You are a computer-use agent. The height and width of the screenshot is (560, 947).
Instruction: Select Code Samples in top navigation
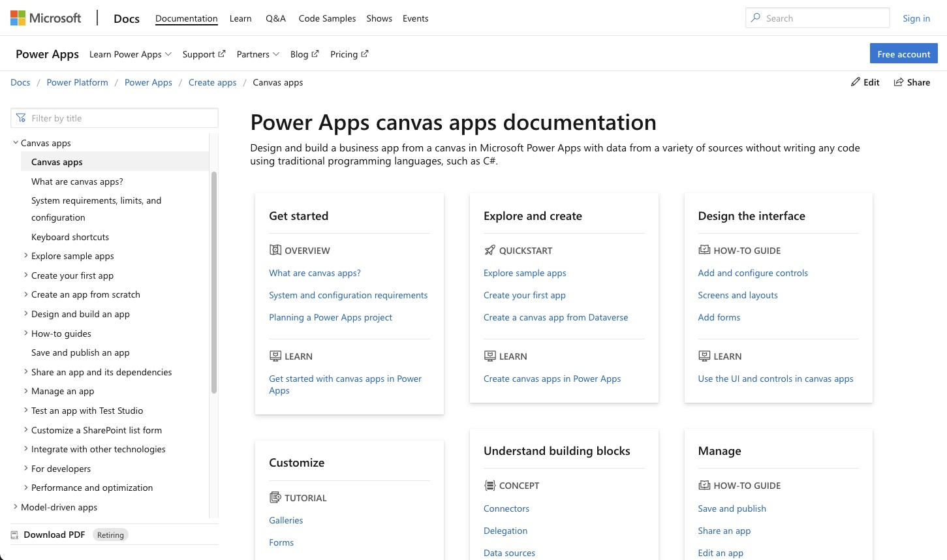[x=327, y=18]
